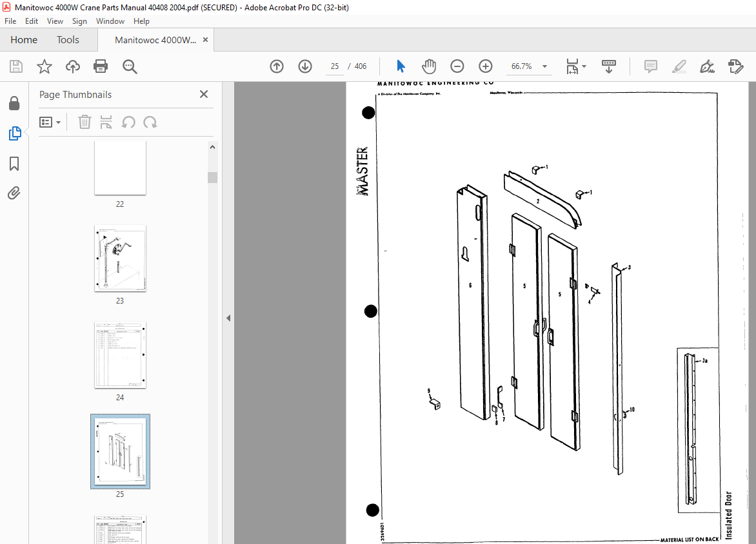Switch to the Tools tab
Image resolution: width=756 pixels, height=544 pixels.
pyautogui.click(x=68, y=40)
